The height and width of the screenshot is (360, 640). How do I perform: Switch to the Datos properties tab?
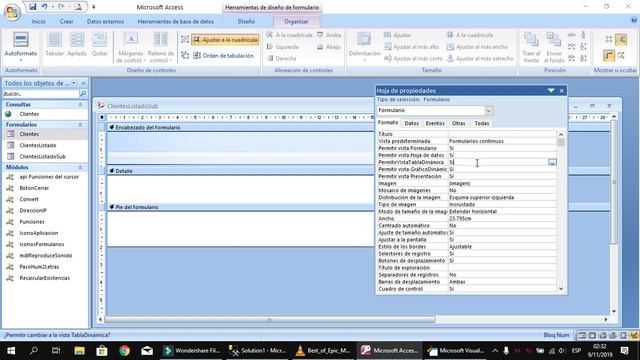point(411,123)
